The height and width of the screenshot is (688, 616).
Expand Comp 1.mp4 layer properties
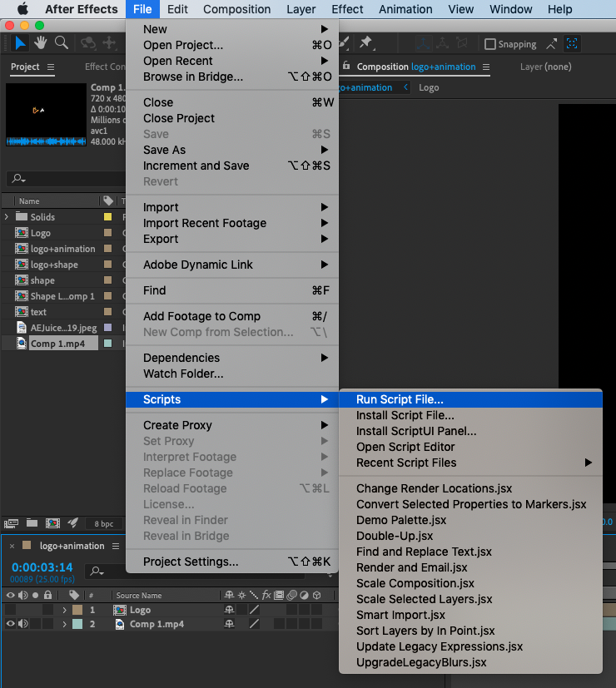point(65,624)
